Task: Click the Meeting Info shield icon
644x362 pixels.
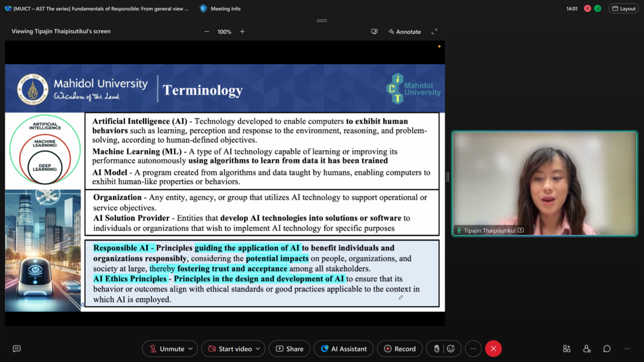Action: point(203,8)
